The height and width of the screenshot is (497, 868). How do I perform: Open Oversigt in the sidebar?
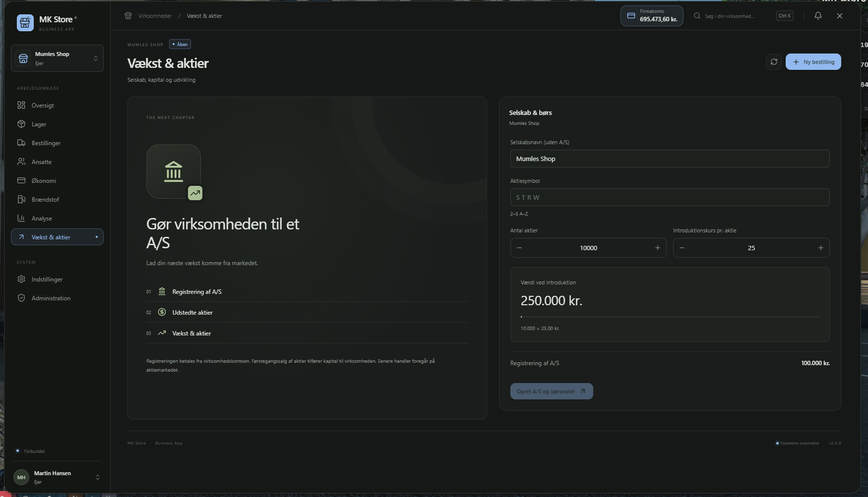coord(57,105)
